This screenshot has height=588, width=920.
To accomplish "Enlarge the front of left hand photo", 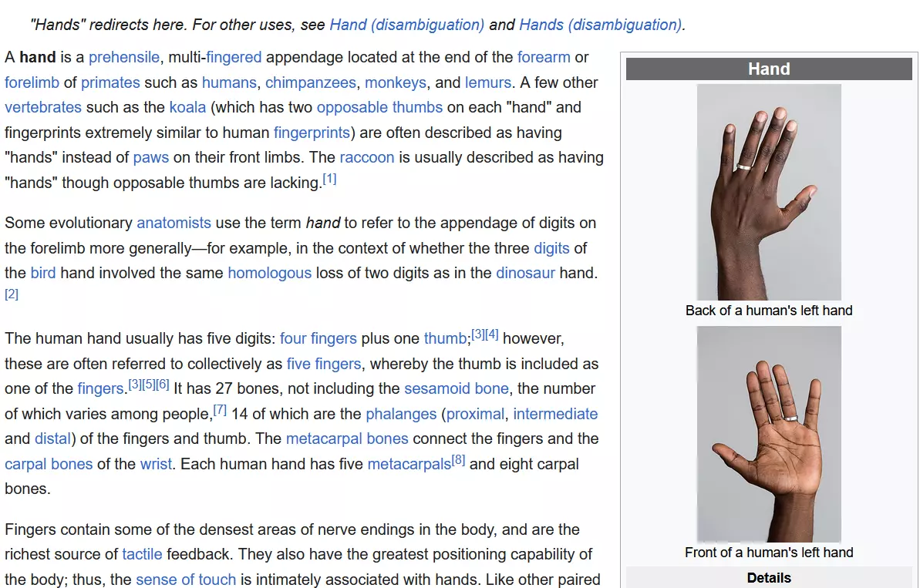I will (x=769, y=434).
